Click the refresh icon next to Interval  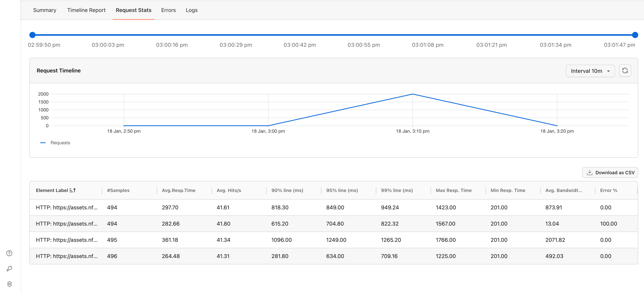click(x=625, y=71)
